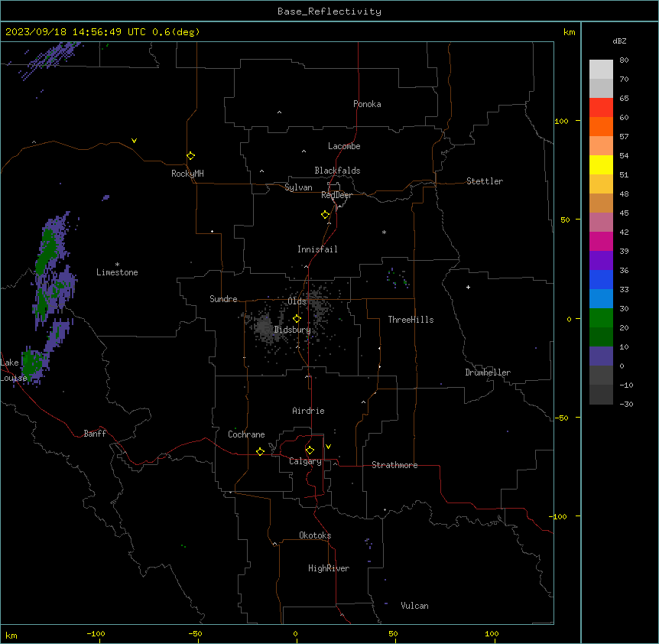This screenshot has width=659, height=644.
Task: Choose the light gray 80-70 dBZ swatch
Action: pos(601,70)
